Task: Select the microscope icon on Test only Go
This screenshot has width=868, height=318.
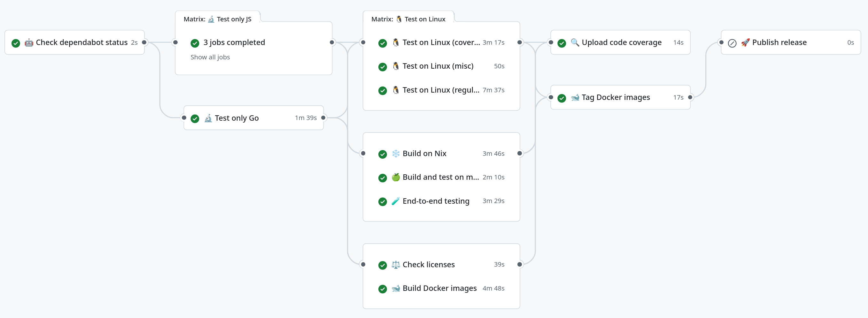Action: [208, 118]
